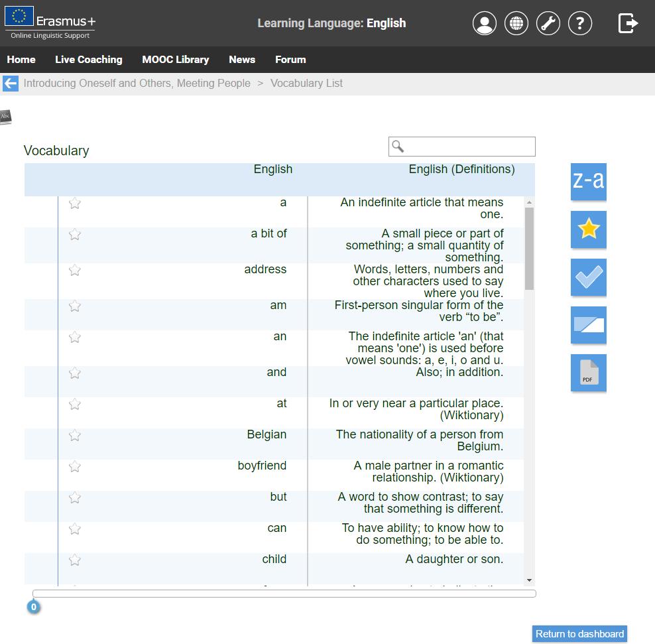Click the scrollbar down arrow
Image resolution: width=655 pixels, height=644 pixels.
(529, 580)
